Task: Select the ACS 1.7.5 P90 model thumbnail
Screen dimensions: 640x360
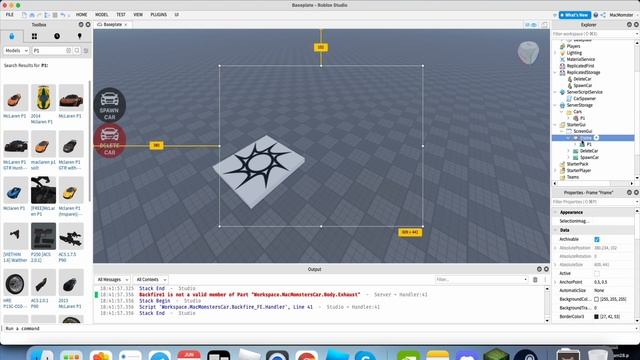Action: coord(71,236)
